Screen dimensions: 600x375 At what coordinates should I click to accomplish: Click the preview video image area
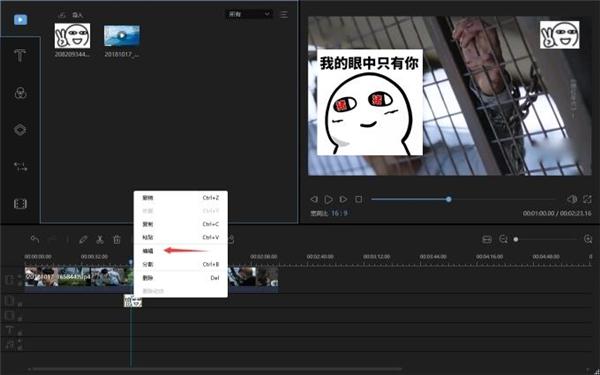click(x=450, y=96)
